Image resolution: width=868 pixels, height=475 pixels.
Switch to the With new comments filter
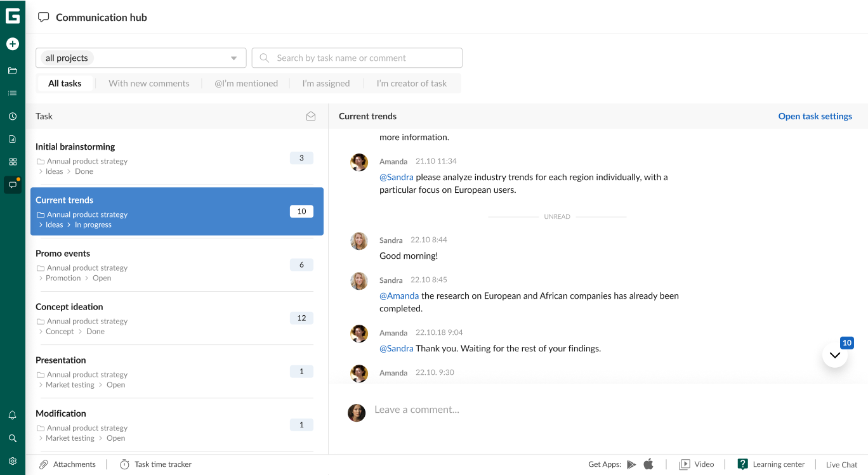[148, 83]
